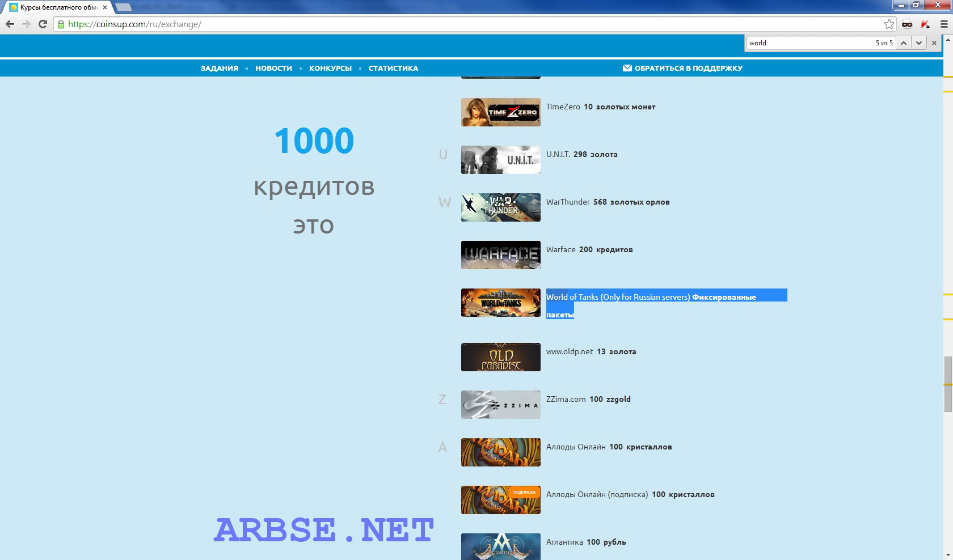Reload the page with refresh icon
Viewport: 953px width, 560px height.
43,24
